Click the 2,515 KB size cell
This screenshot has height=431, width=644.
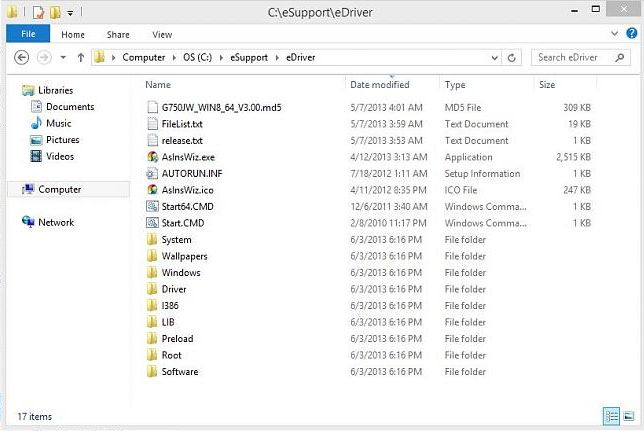coord(573,157)
